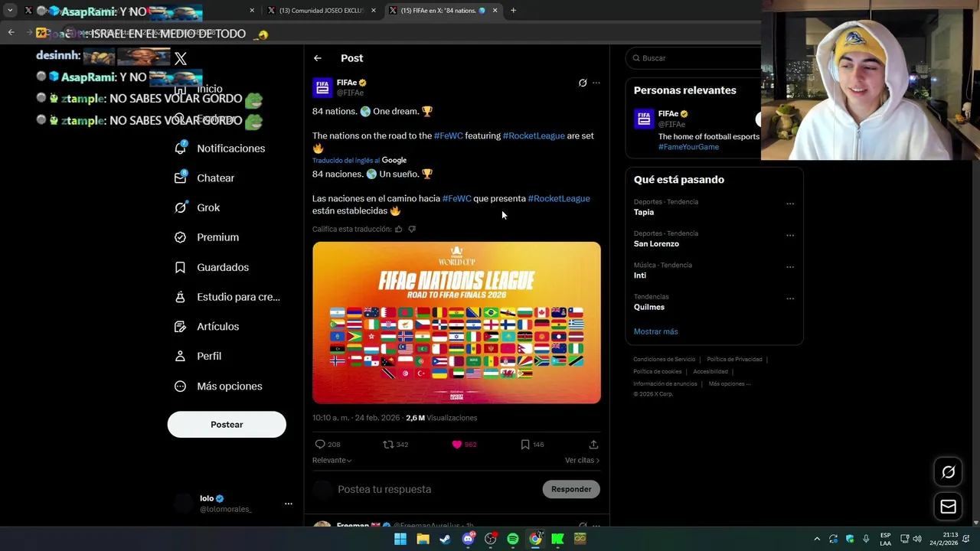The height and width of the screenshot is (551, 980).
Task: Open Política de Privacidad footer link
Action: coord(734,359)
